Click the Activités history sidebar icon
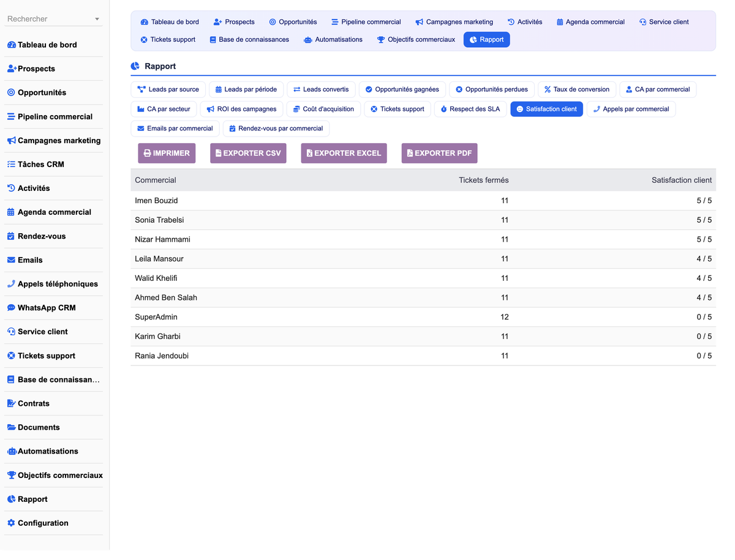The height and width of the screenshot is (560, 735). click(11, 189)
